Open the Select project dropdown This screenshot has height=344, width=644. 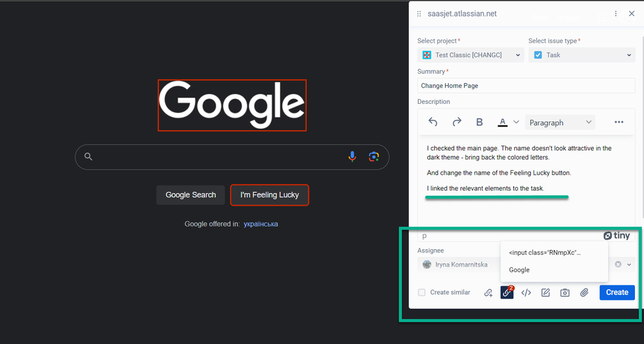tap(471, 55)
